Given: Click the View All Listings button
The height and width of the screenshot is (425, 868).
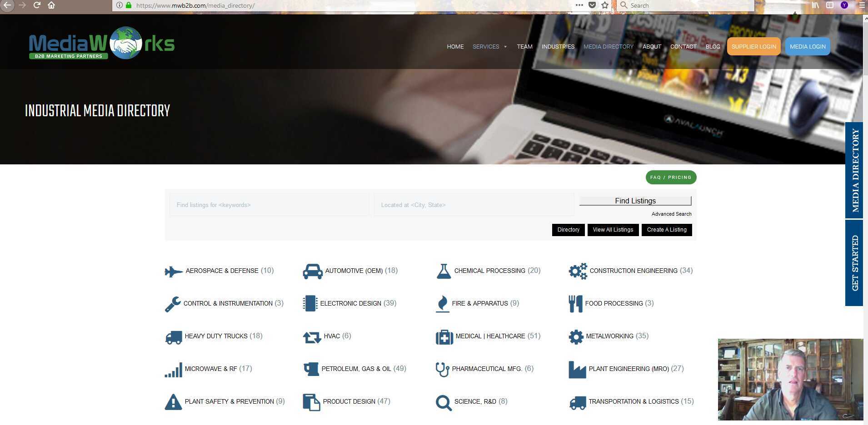Looking at the screenshot, I should click(x=613, y=230).
